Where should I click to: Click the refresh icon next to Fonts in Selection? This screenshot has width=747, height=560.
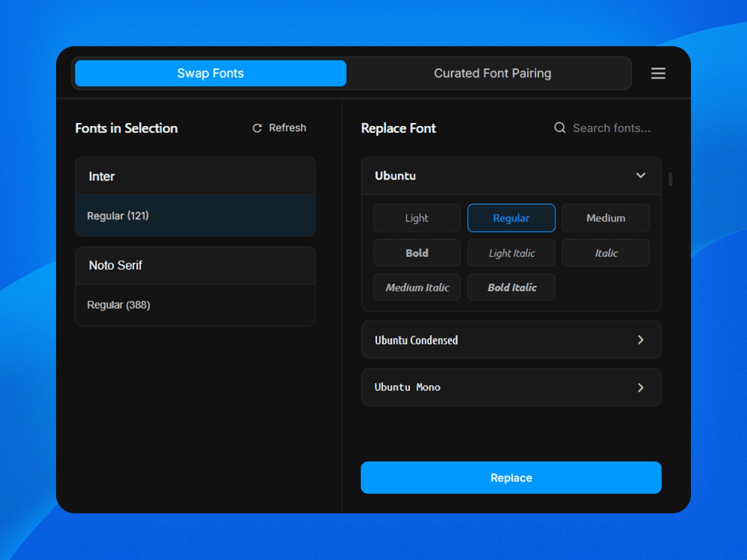click(257, 128)
